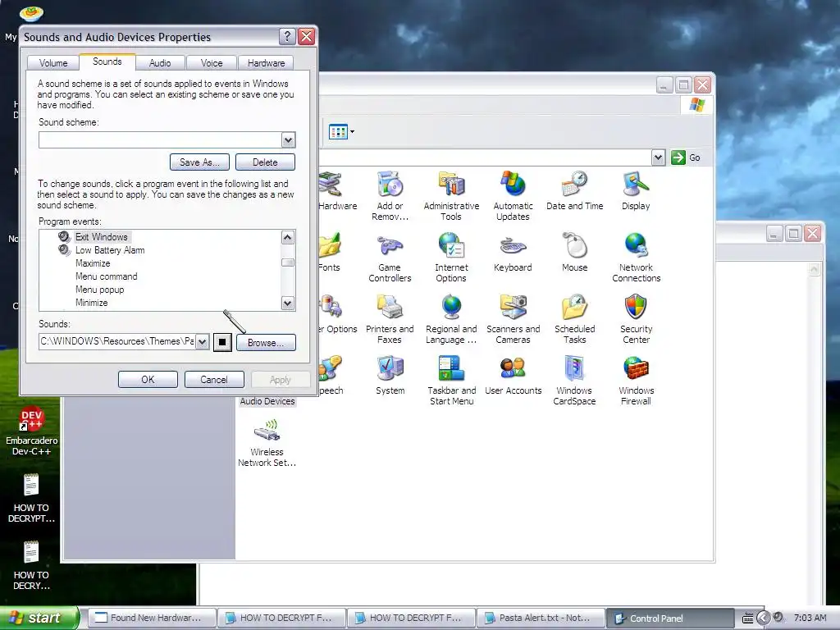Click the clock showing 7:03 AM
This screenshot has width=840, height=630.
810,619
